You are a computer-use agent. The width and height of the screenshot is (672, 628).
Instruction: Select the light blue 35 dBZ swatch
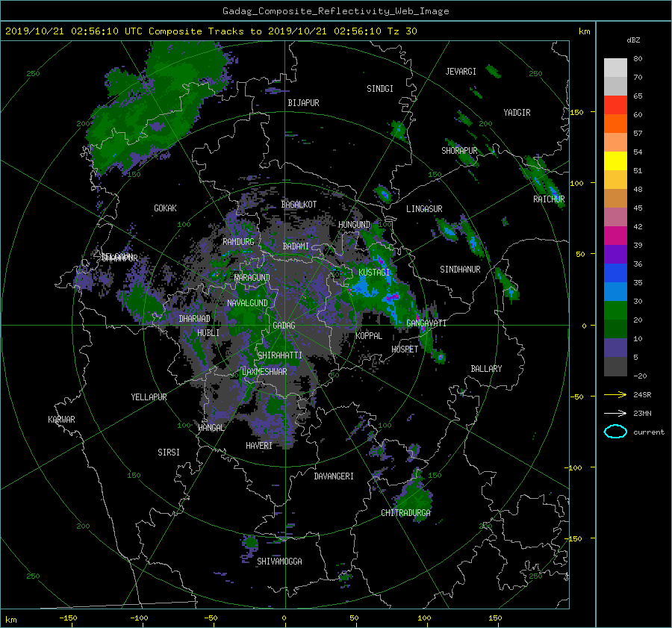615,291
